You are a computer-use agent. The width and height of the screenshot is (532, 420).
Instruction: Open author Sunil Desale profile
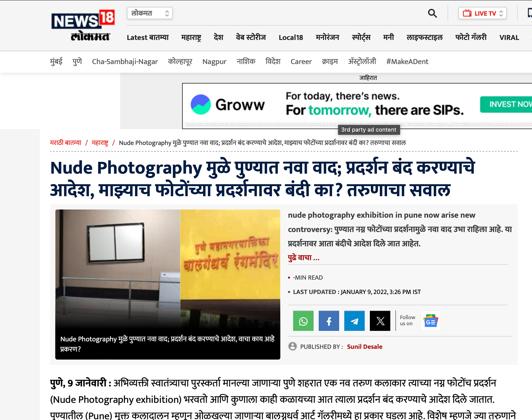click(364, 346)
